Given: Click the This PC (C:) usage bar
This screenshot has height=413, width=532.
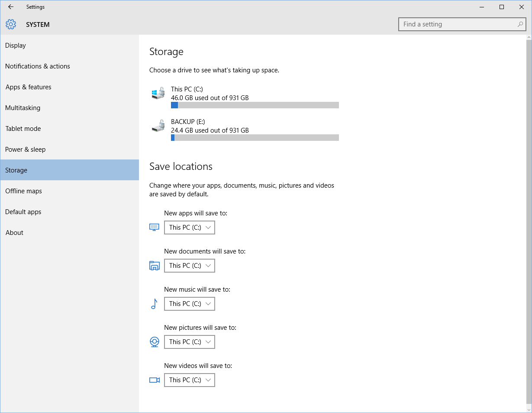Looking at the screenshot, I should 255,105.
